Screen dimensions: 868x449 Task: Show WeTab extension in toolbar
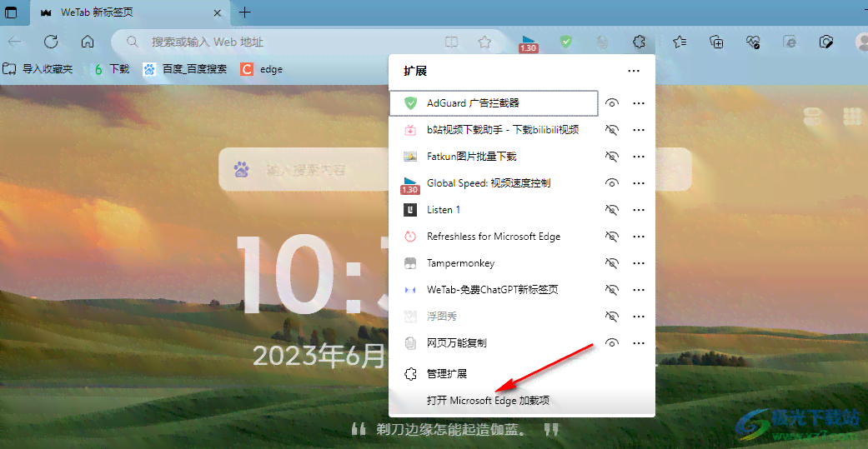612,290
